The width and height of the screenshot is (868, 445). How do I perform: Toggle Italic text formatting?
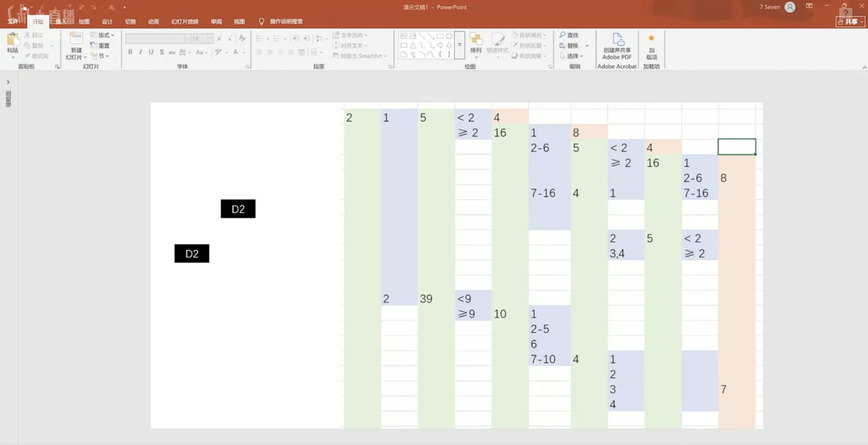[x=141, y=52]
